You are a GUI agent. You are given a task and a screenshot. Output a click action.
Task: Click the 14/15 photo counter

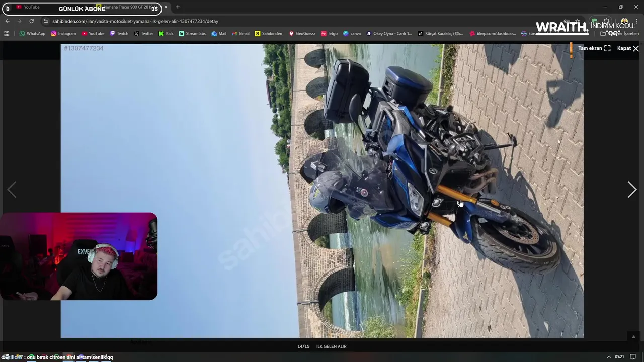[x=303, y=346]
